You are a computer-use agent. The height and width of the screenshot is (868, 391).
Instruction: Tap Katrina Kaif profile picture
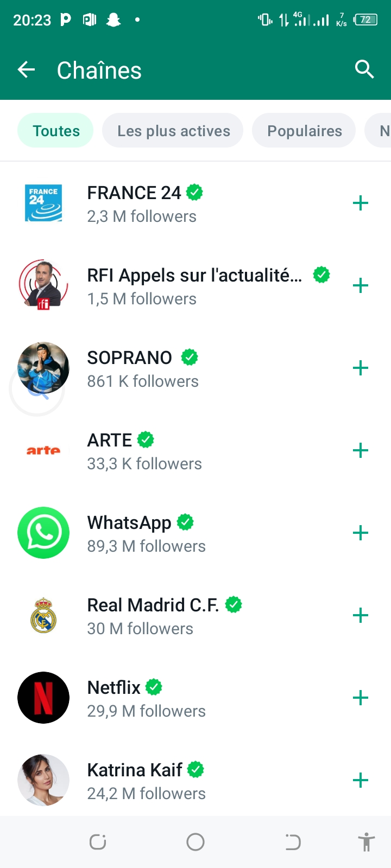click(x=43, y=780)
